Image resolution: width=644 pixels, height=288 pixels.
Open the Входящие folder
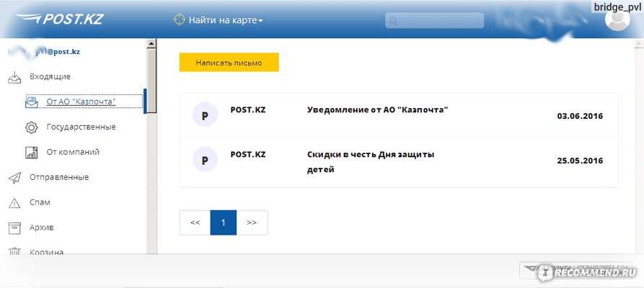pyautogui.click(x=50, y=77)
